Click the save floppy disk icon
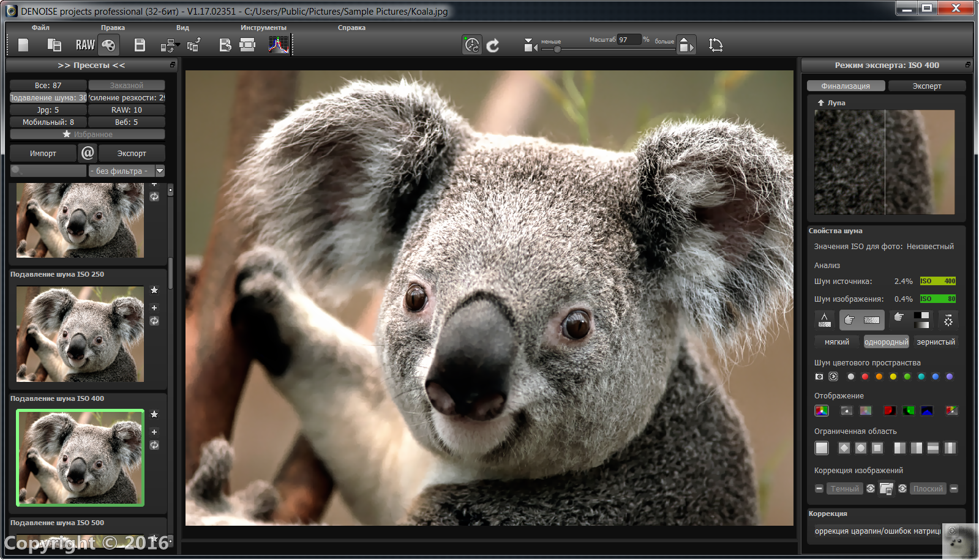 click(140, 45)
